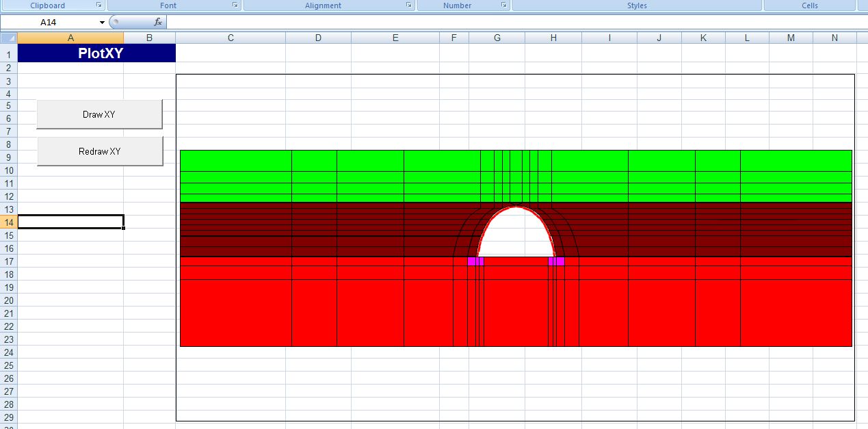
Task: Click the Select All sheet corner triangle
Action: point(9,38)
